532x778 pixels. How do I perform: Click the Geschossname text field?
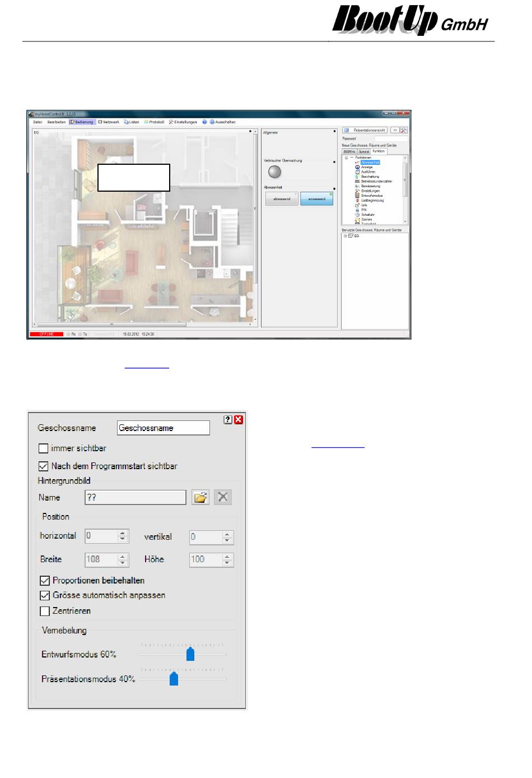164,428
